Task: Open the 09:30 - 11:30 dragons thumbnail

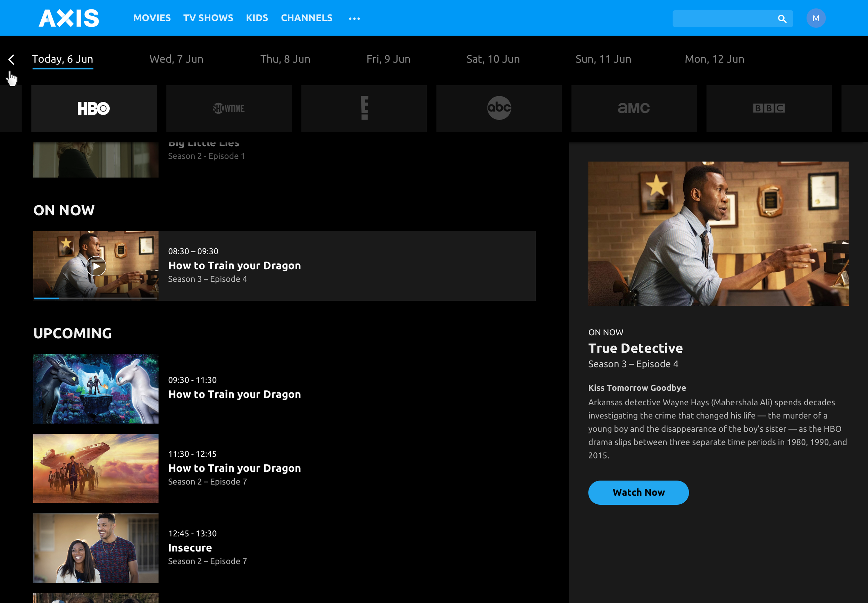Action: [x=96, y=389]
